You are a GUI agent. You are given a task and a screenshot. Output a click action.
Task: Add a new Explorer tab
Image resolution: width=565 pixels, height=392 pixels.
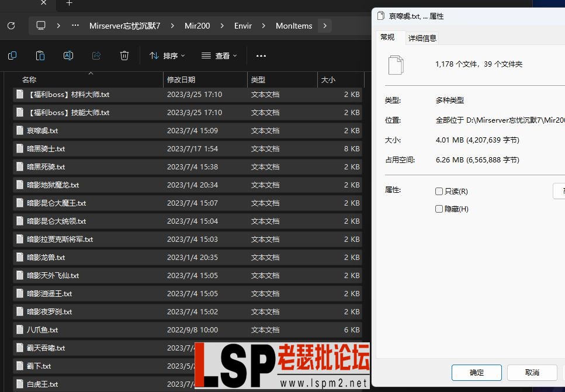tap(69, 3)
